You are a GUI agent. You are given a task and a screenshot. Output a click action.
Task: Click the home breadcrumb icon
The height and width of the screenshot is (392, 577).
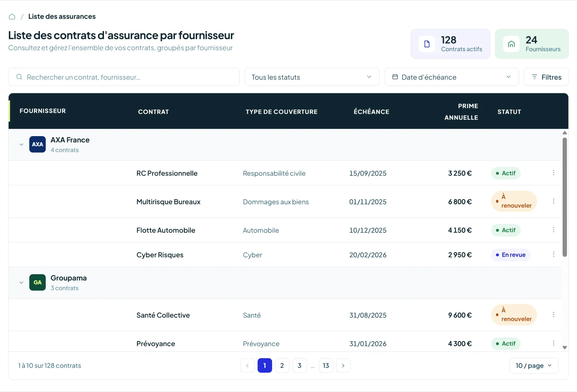(x=12, y=17)
